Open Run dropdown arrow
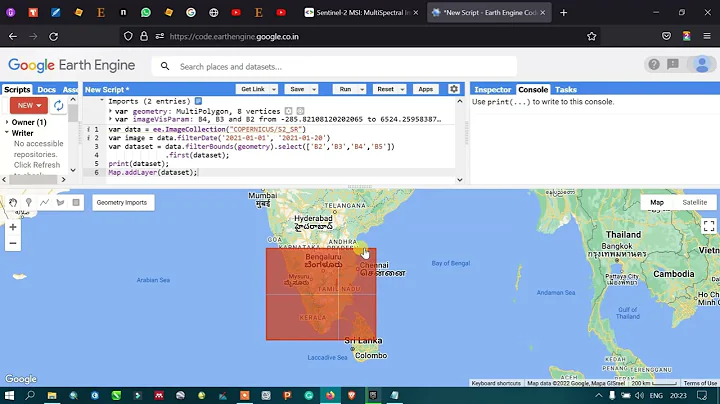This screenshot has height=404, width=720. tap(362, 89)
